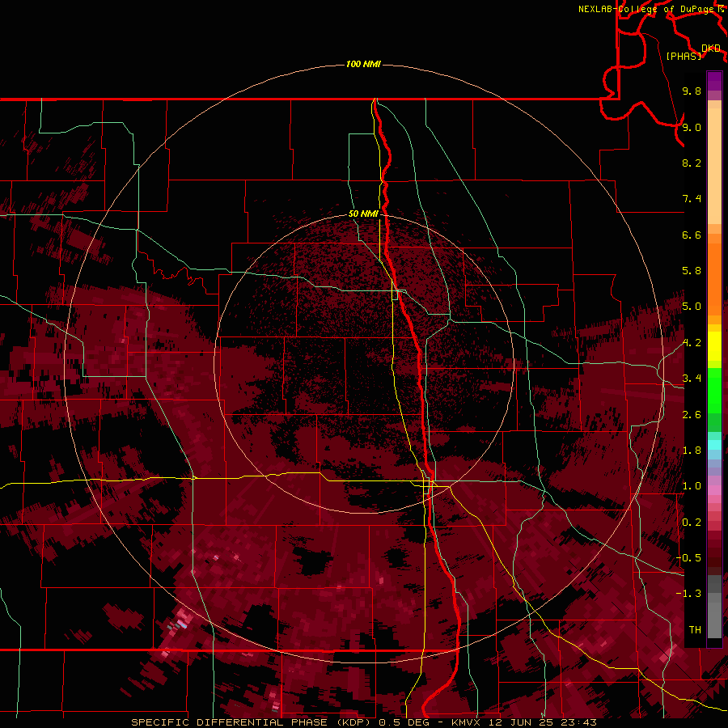Click the -1.3 value on the color scale
728x728 pixels.
tap(688, 594)
